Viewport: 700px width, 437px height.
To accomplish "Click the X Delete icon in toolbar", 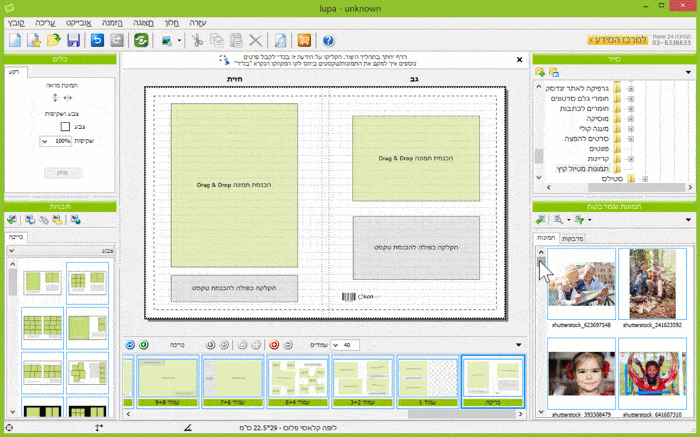I will pos(255,41).
